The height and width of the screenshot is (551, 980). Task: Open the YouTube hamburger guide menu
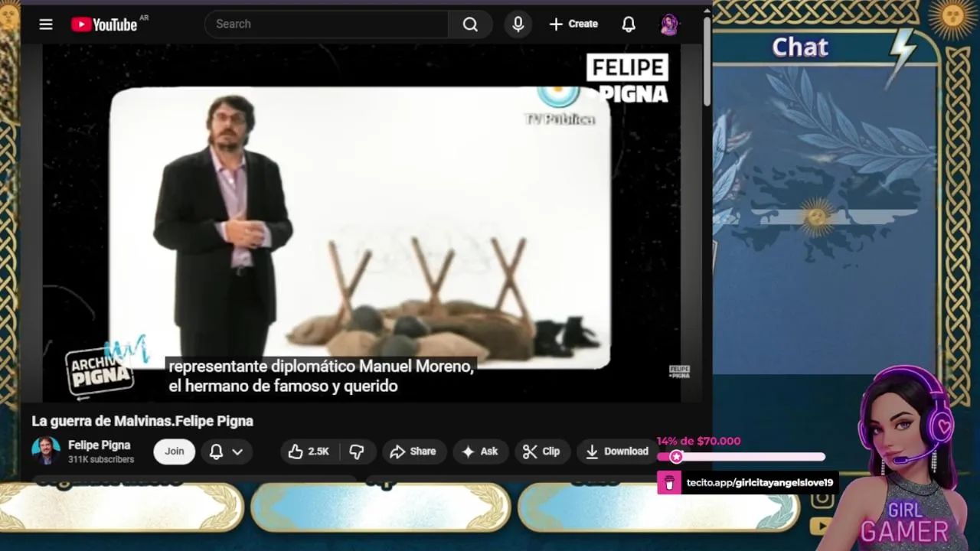click(x=46, y=24)
